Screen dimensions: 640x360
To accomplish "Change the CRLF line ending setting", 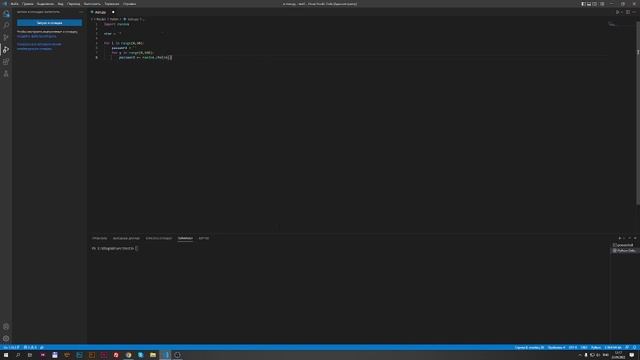I will click(584, 347).
